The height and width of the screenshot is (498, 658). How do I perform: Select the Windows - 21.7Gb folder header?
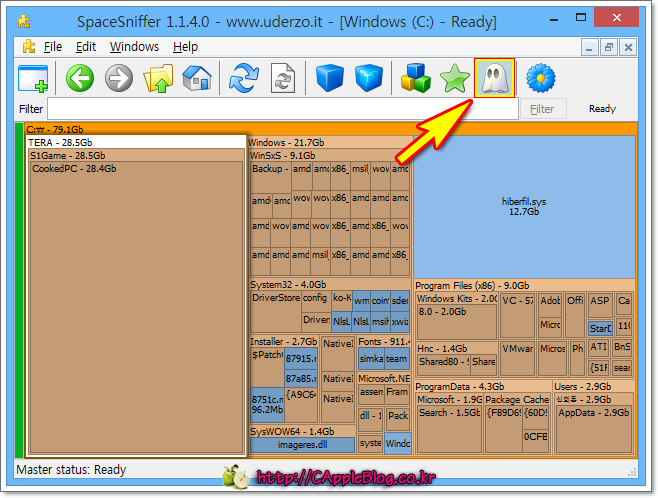point(330,142)
